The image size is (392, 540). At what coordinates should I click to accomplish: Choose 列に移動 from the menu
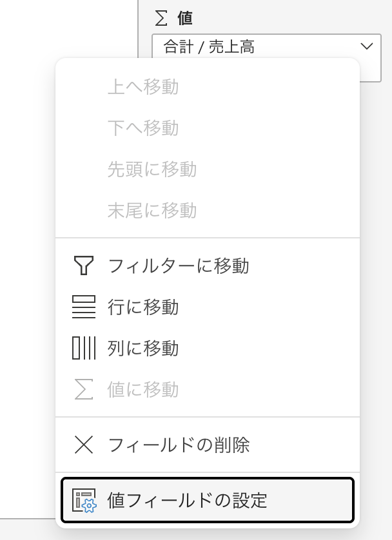point(143,348)
